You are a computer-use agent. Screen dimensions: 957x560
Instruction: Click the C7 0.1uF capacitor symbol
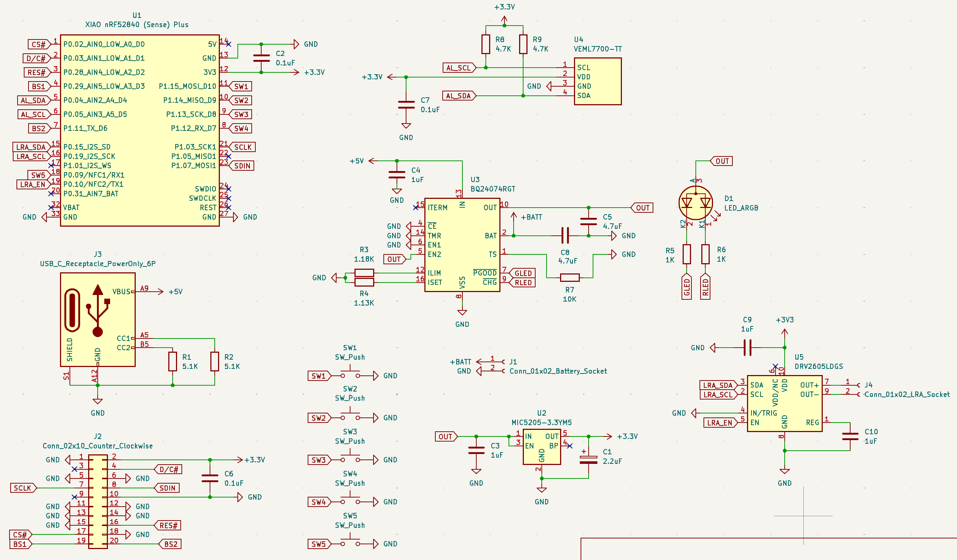coord(406,105)
